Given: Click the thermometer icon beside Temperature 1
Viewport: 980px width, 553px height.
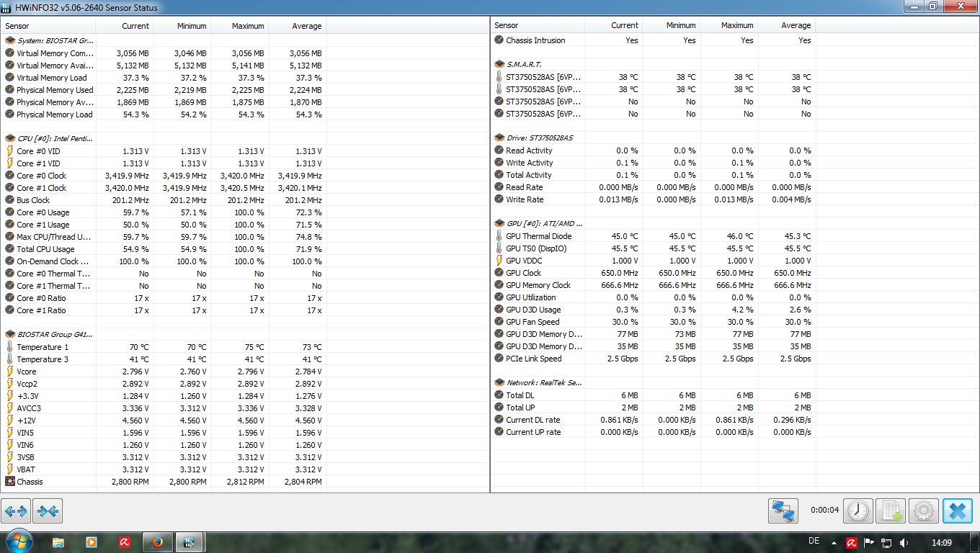Looking at the screenshot, I should (x=10, y=347).
